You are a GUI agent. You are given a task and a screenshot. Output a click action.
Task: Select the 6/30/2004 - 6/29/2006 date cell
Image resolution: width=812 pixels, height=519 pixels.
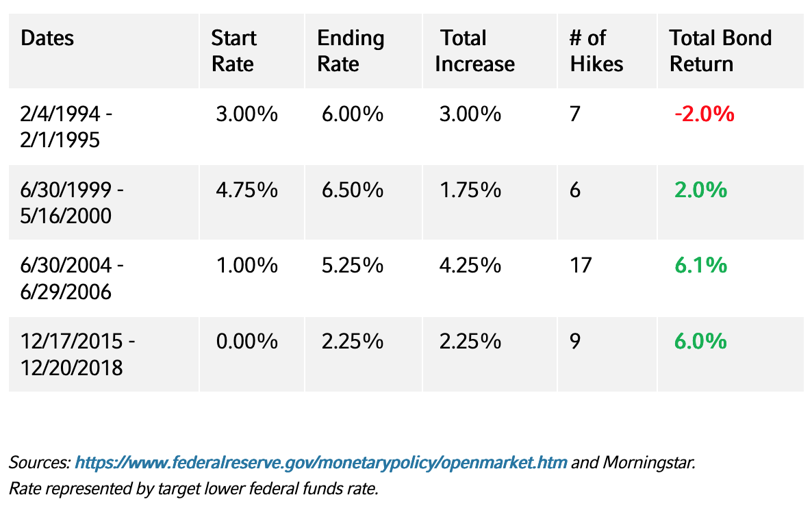(x=73, y=279)
